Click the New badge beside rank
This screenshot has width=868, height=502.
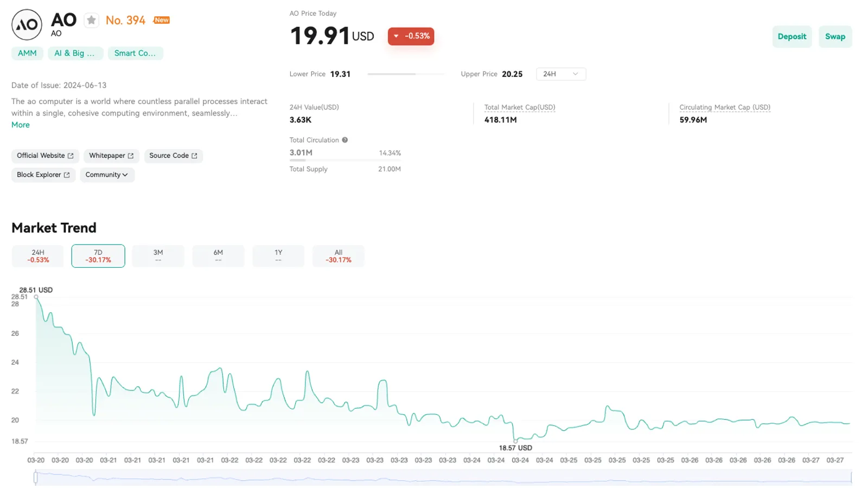coord(161,20)
